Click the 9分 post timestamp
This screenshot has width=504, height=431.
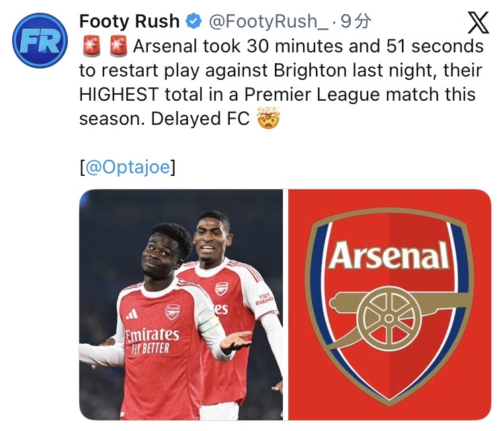[356, 22]
